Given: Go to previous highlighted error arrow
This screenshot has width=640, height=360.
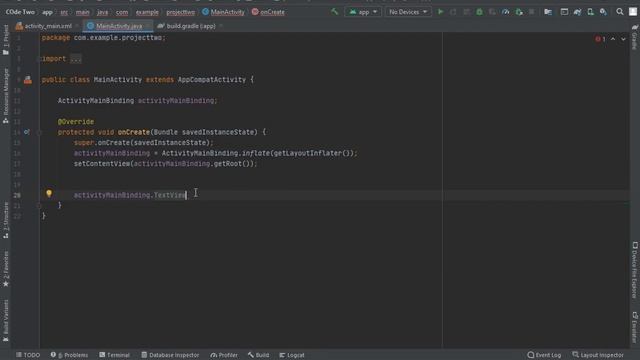Looking at the screenshot, I should [613, 39].
